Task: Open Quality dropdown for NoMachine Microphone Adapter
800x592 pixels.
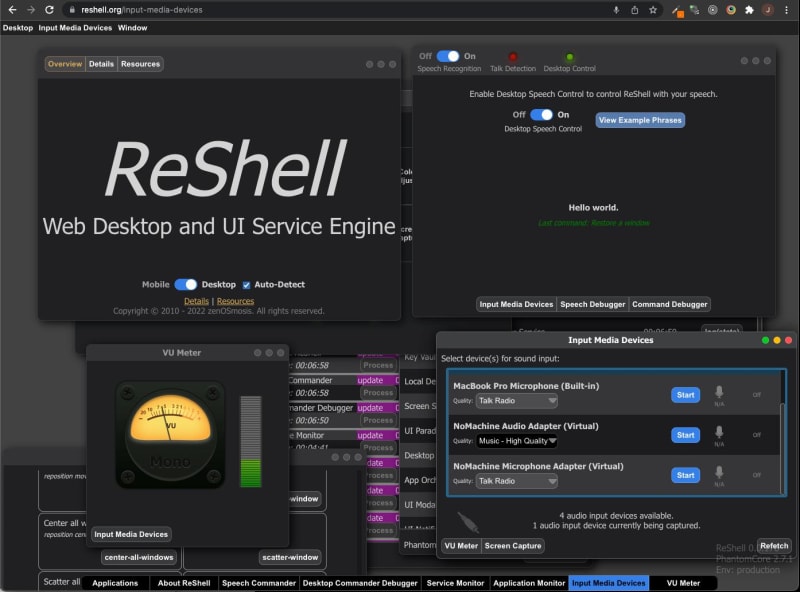Action: pos(516,481)
